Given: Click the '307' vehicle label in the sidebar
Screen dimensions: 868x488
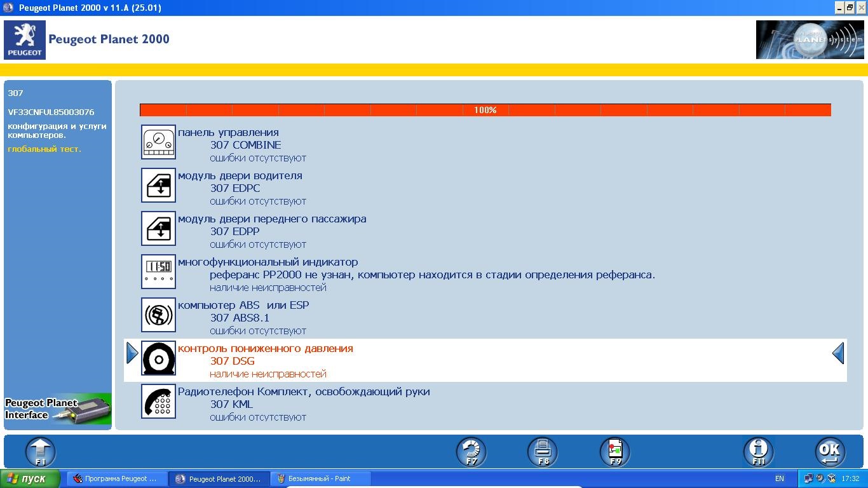Looking at the screenshot, I should (15, 93).
